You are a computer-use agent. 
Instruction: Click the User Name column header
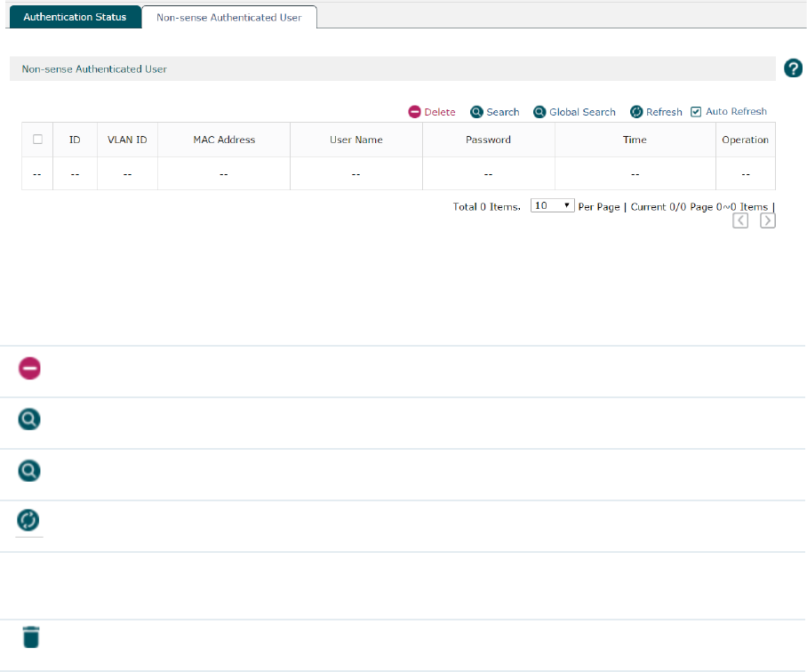[x=356, y=140]
